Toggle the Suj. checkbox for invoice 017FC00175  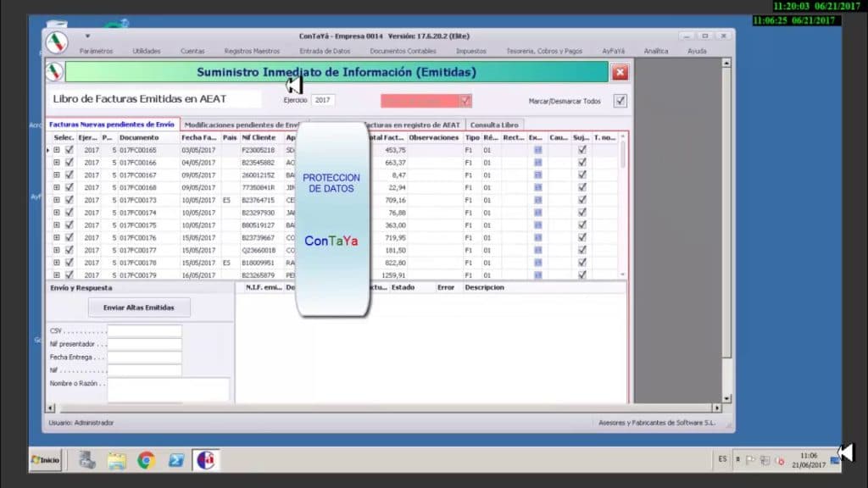click(x=581, y=225)
